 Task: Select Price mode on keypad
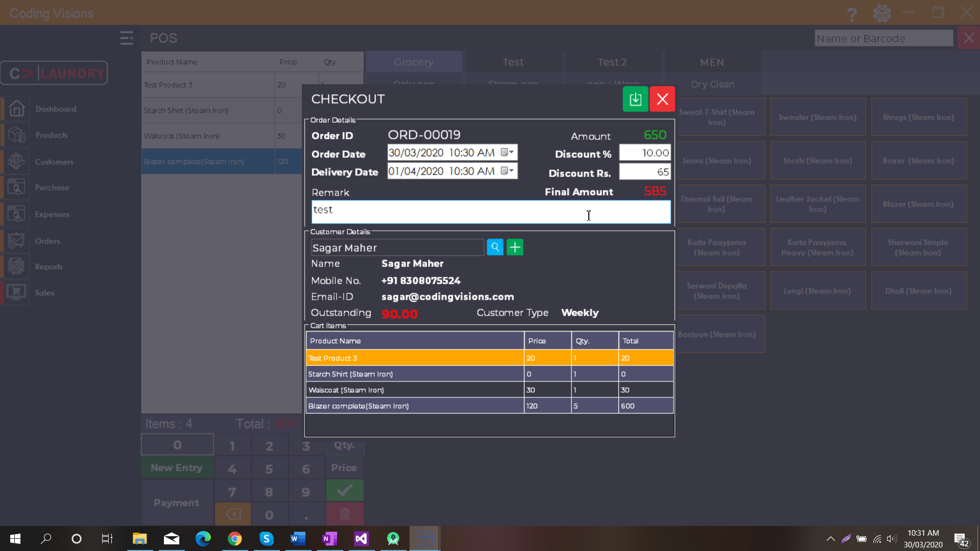pos(344,468)
